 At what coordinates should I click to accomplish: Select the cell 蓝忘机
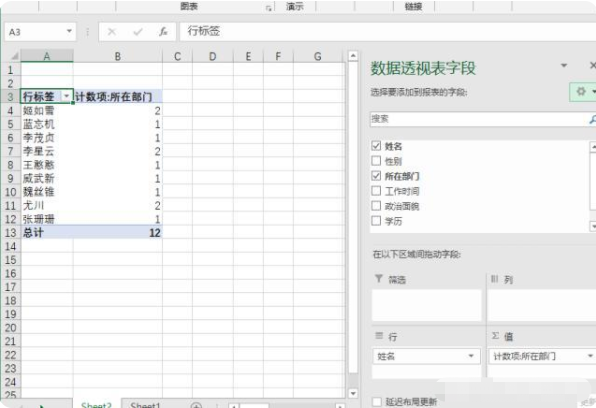pyautogui.click(x=47, y=124)
